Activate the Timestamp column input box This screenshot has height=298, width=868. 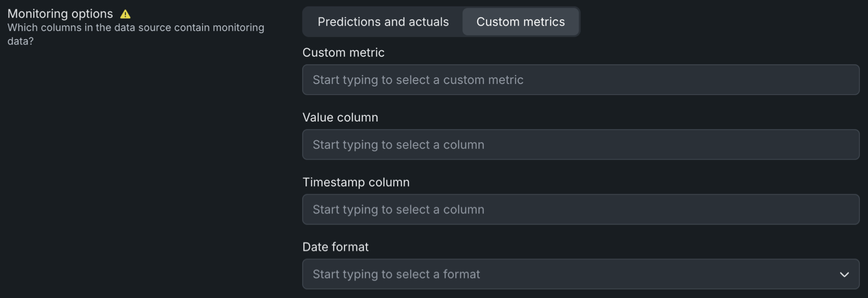click(580, 210)
